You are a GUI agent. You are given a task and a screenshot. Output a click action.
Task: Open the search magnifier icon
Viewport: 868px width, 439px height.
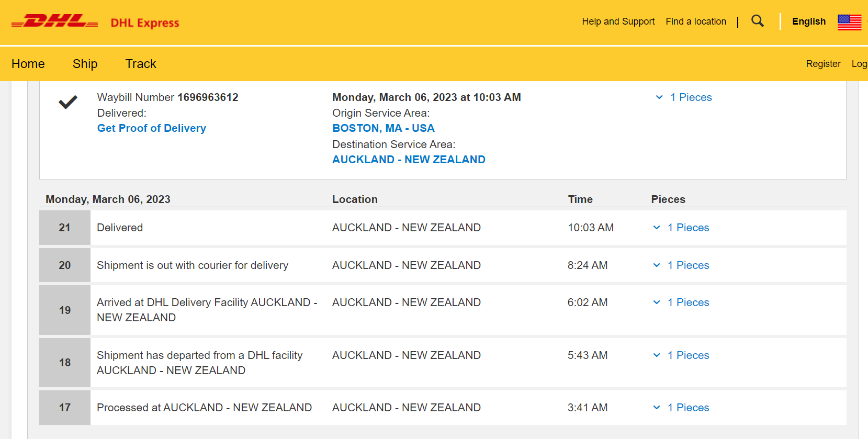[757, 21]
